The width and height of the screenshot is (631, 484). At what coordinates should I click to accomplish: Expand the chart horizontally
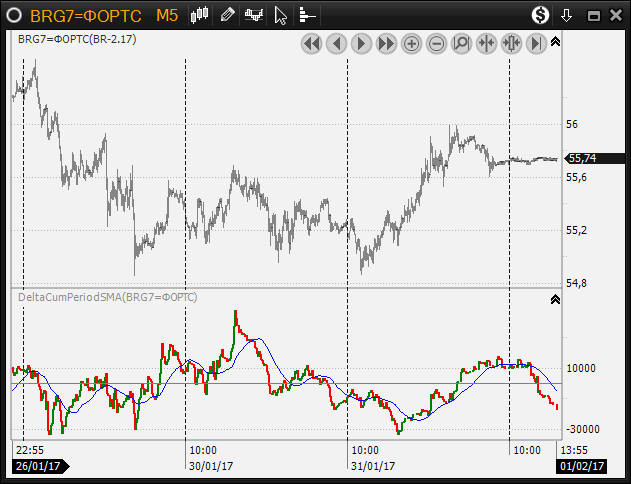[511, 43]
